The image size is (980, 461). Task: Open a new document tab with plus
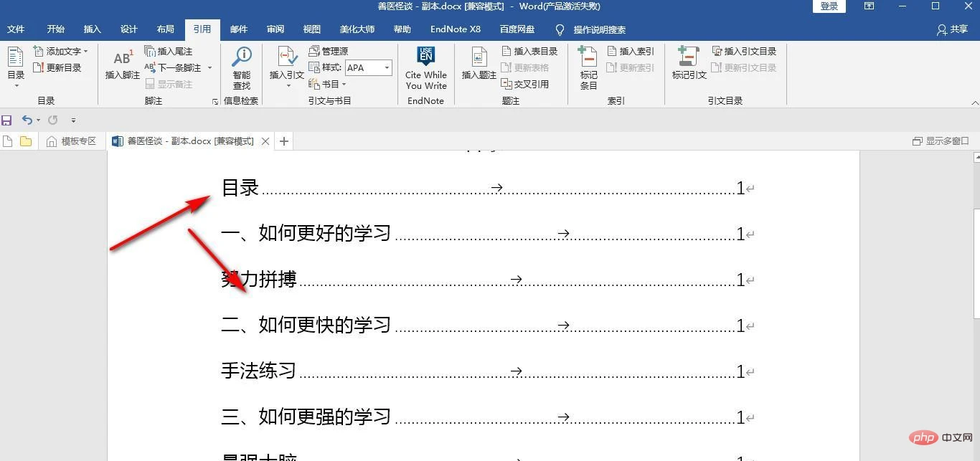pos(284,141)
